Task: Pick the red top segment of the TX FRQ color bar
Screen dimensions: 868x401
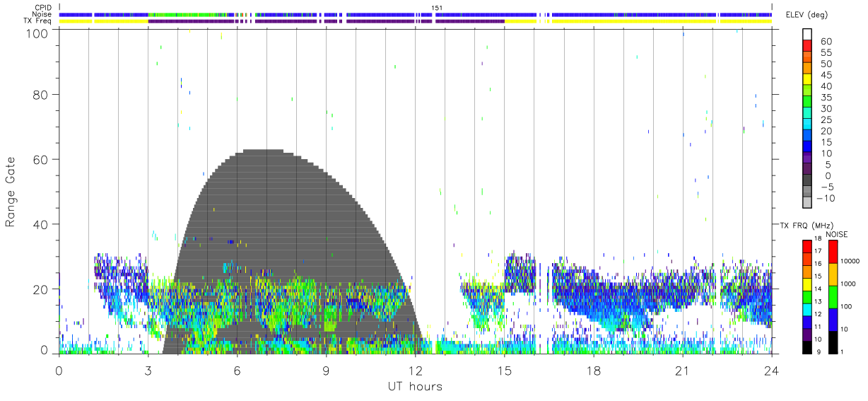Action: (807, 247)
